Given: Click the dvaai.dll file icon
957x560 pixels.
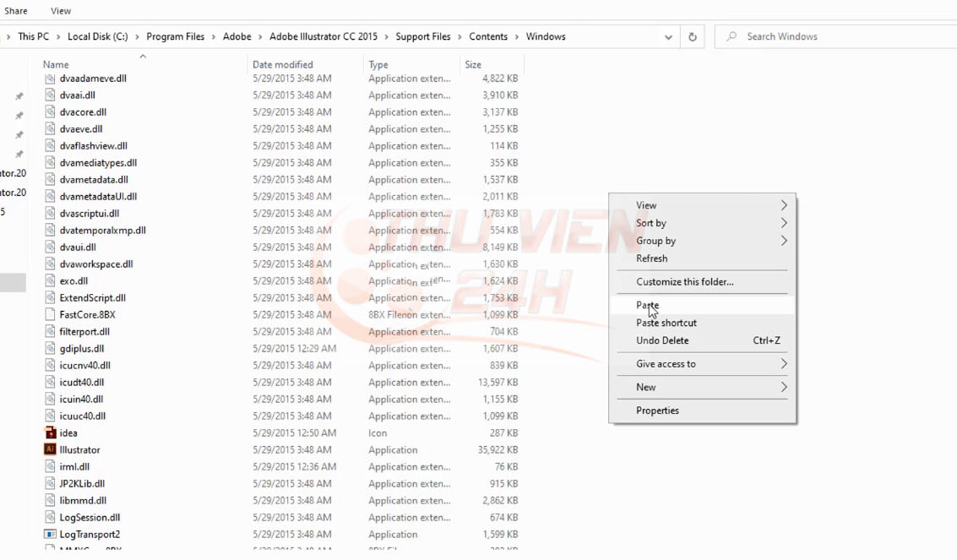Looking at the screenshot, I should coord(50,95).
